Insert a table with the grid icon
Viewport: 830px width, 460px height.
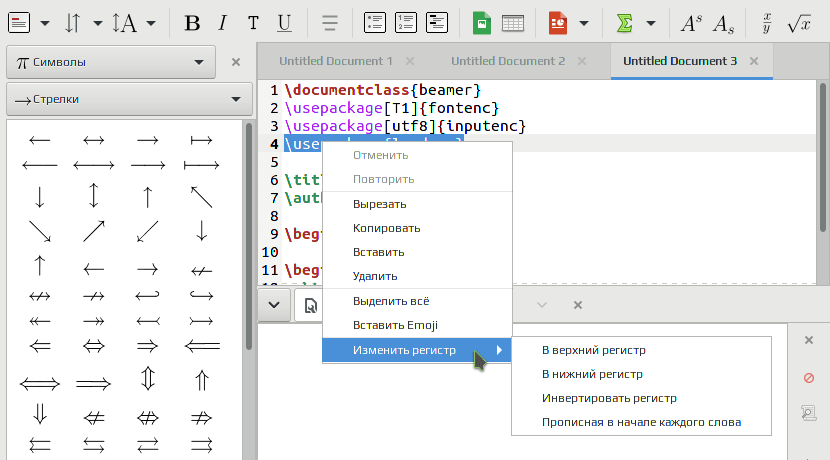pyautogui.click(x=512, y=23)
